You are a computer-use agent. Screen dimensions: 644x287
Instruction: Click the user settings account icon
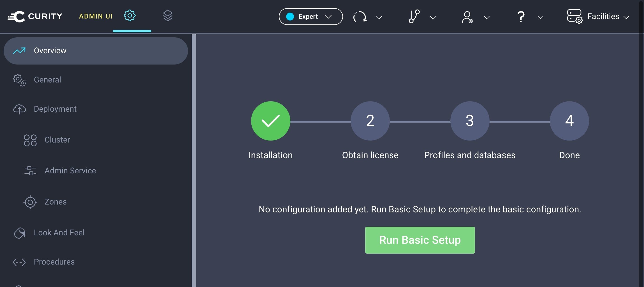[467, 17]
